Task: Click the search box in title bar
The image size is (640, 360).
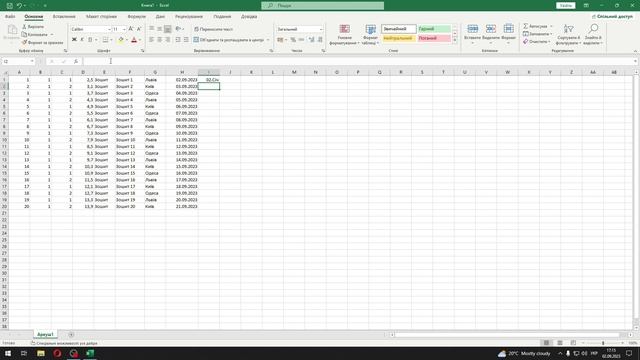Action: click(322, 6)
